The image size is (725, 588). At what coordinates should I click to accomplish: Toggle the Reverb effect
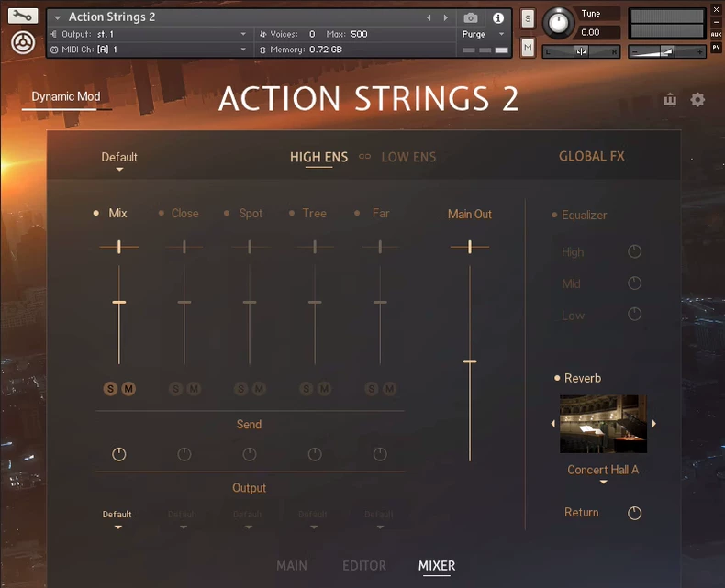pos(557,378)
